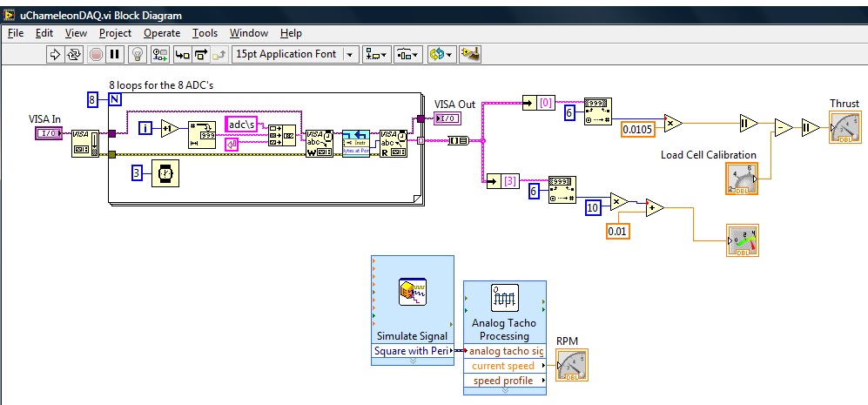This screenshot has width=868, height=405.
Task: Select the VISA In I/O control terminal
Action: pos(49,133)
